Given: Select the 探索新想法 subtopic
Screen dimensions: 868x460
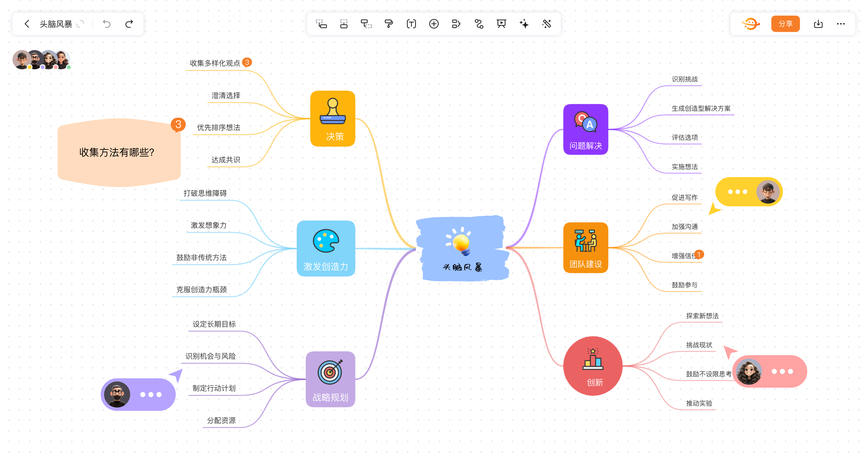Looking at the screenshot, I should [702, 316].
